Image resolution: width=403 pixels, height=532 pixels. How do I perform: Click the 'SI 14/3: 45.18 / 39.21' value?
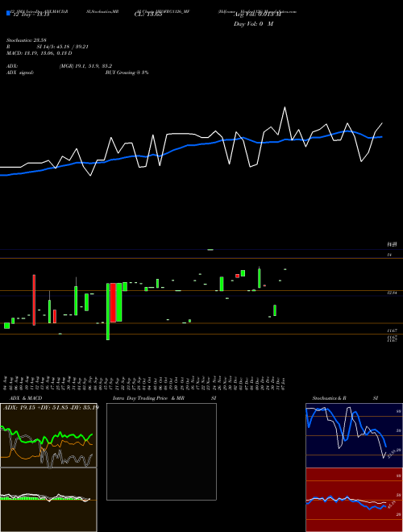(x=63, y=47)
